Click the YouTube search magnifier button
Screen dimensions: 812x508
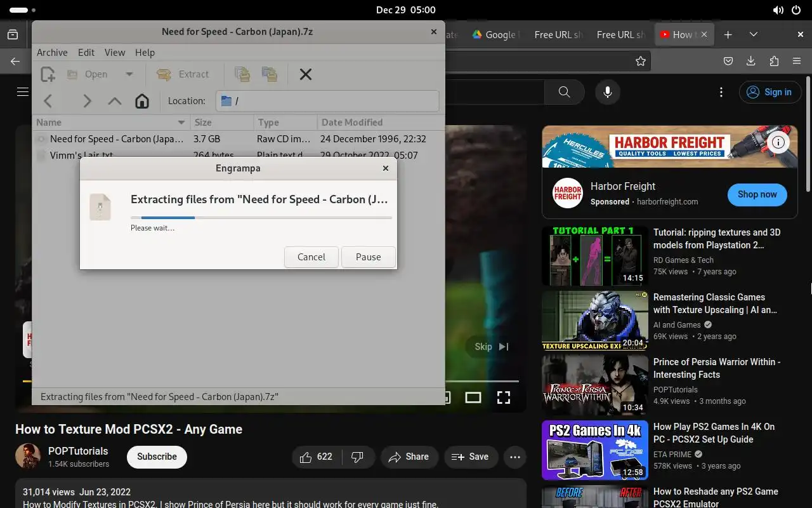tap(564, 92)
